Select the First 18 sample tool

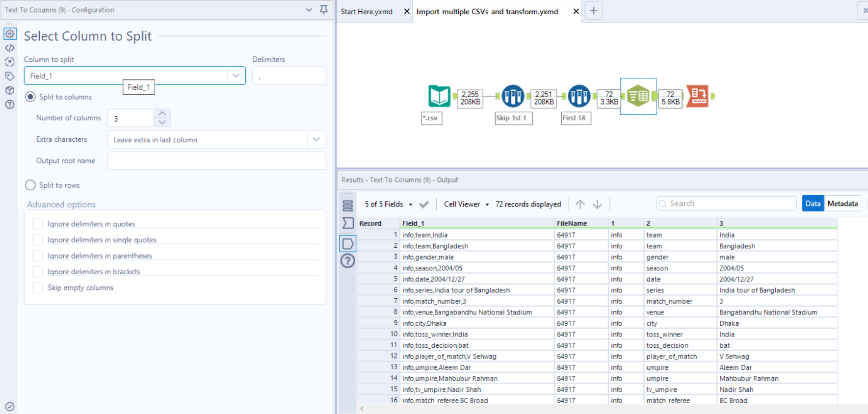pyautogui.click(x=579, y=96)
